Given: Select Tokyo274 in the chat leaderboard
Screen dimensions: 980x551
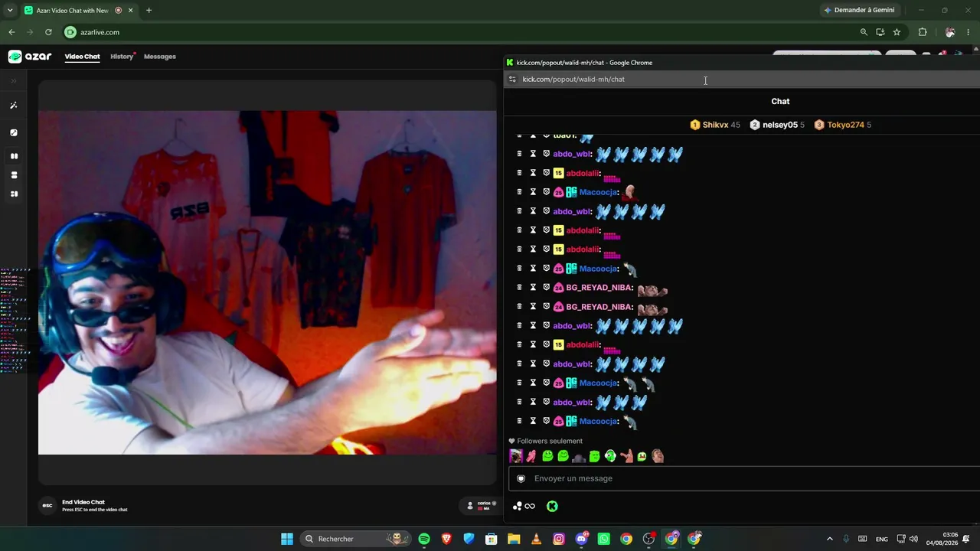Looking at the screenshot, I should (842, 125).
